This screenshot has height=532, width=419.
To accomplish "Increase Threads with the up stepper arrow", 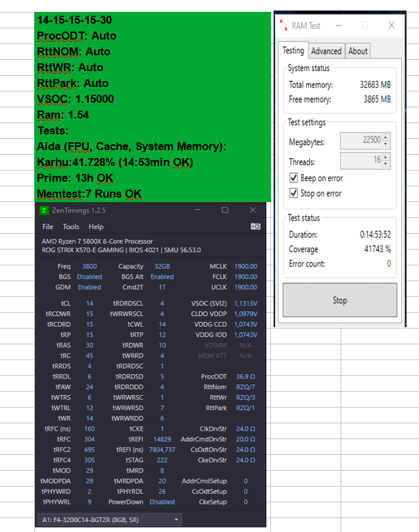I will (385, 157).
